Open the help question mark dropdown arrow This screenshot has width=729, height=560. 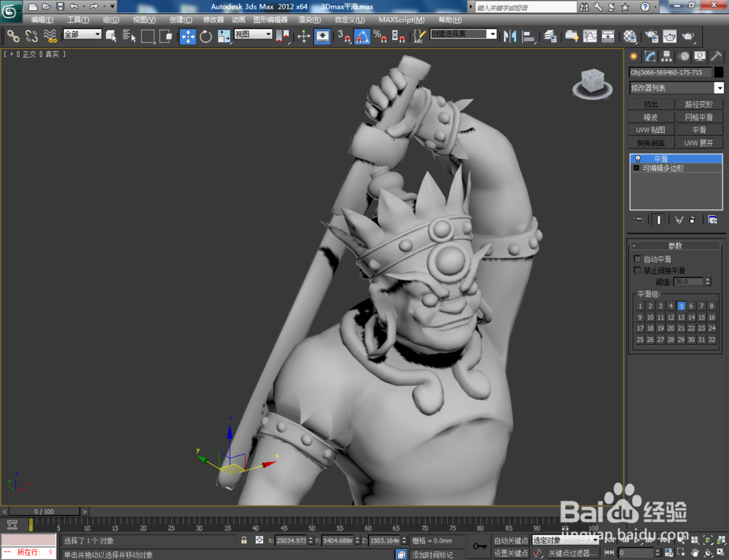coord(655,7)
